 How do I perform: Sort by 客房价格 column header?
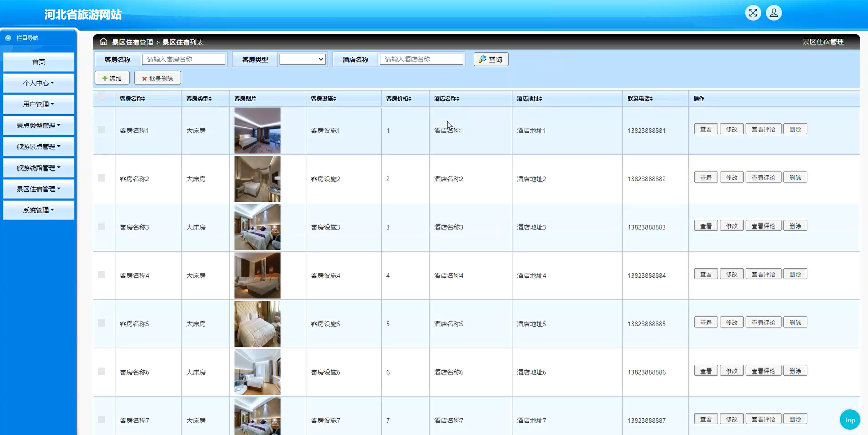click(x=399, y=98)
